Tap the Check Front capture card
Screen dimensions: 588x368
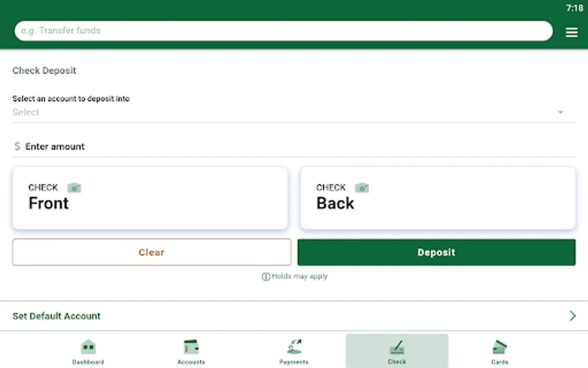click(150, 198)
